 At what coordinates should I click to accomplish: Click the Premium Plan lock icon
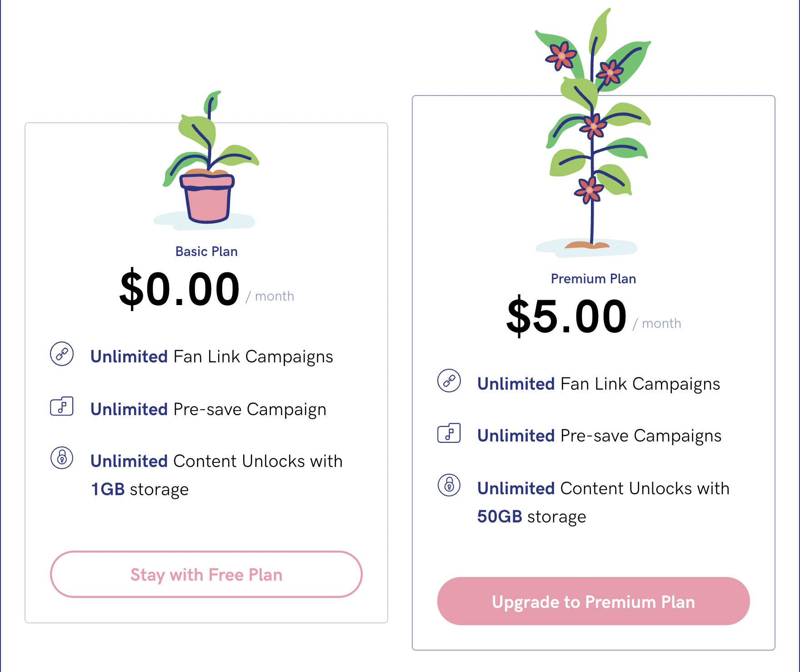pyautogui.click(x=449, y=485)
